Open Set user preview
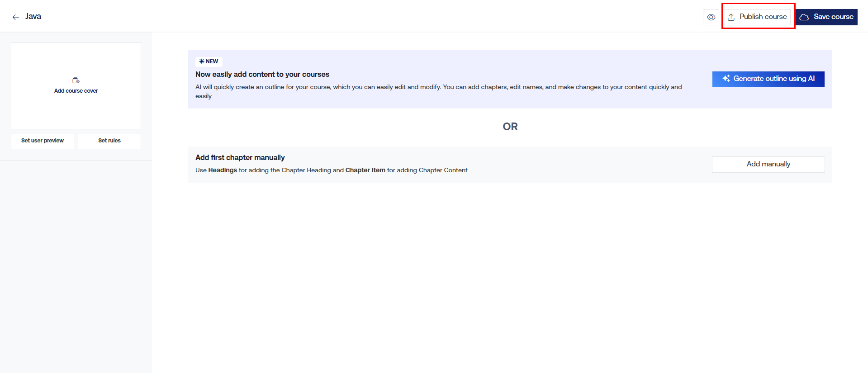 (x=43, y=141)
